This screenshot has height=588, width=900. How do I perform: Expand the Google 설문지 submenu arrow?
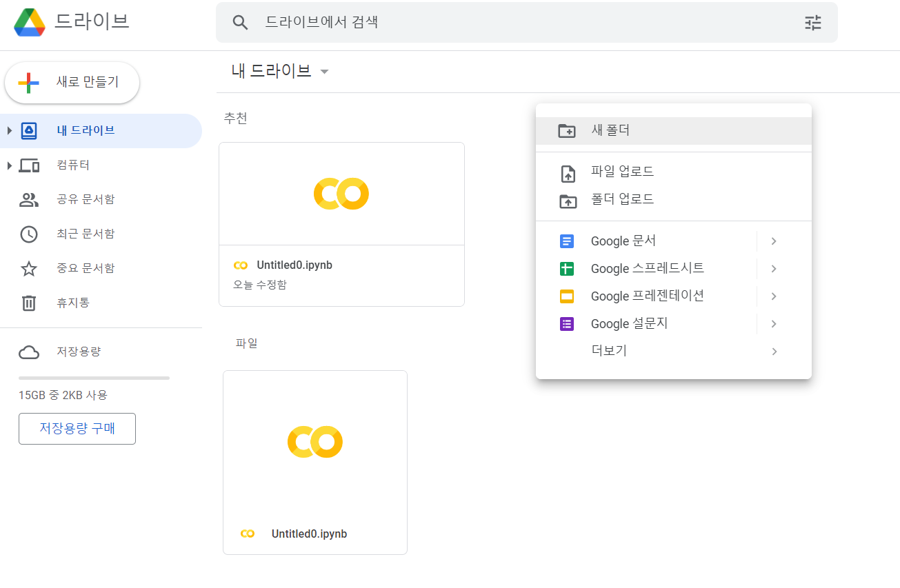774,324
